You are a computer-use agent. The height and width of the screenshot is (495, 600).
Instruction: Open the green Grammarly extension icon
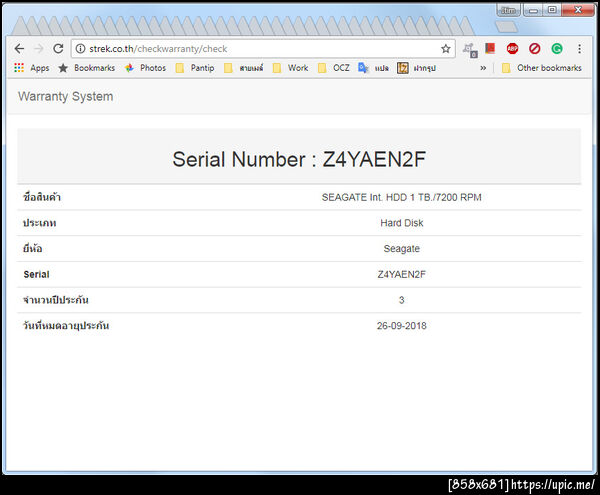tap(557, 49)
